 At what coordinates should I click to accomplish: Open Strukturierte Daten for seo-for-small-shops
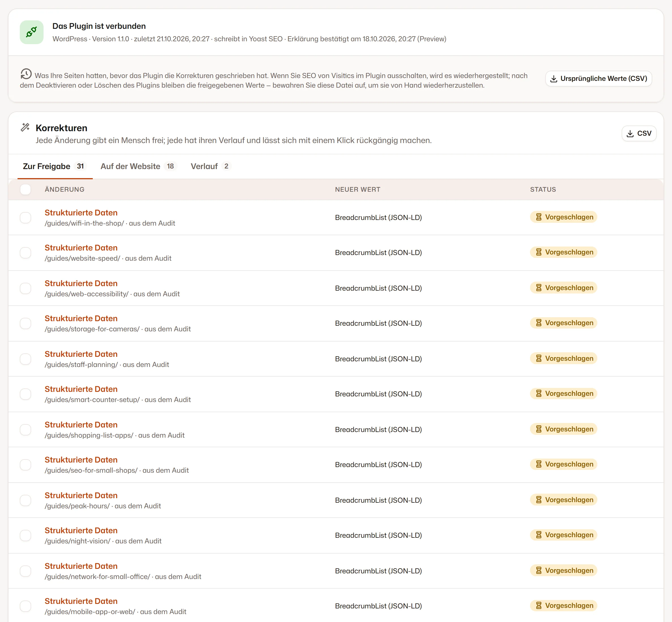click(x=81, y=460)
